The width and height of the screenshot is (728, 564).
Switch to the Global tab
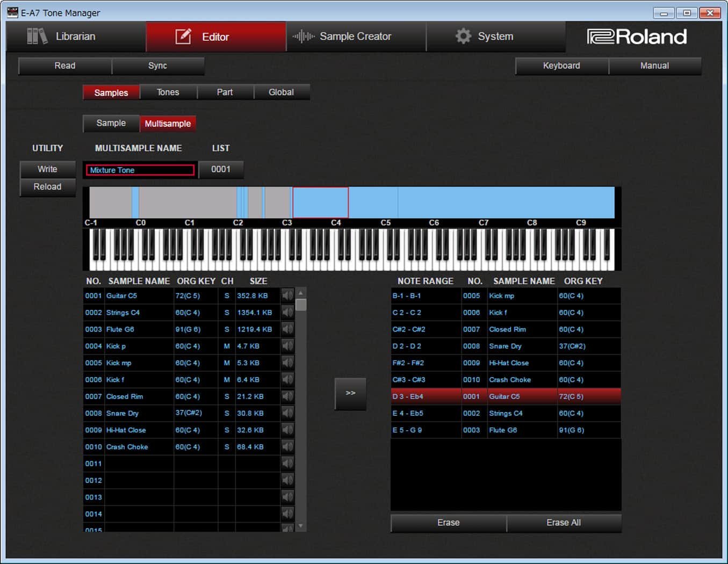pyautogui.click(x=282, y=92)
